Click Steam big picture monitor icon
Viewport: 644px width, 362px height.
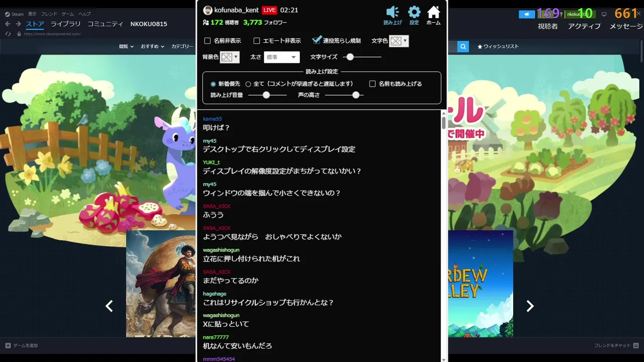tap(604, 14)
